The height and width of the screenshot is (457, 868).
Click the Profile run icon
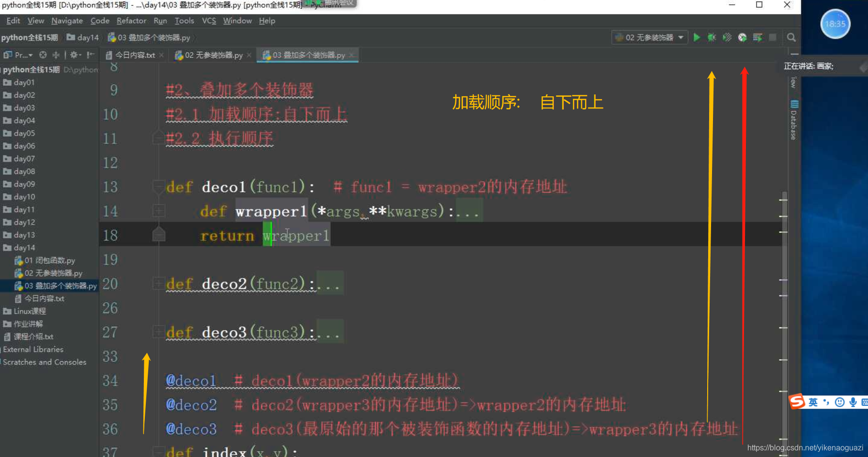coord(742,37)
